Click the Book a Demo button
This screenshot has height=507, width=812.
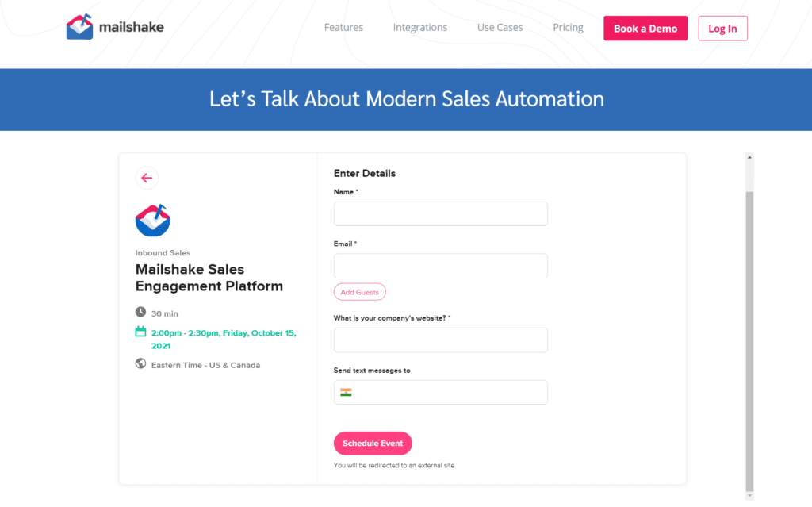coord(645,28)
